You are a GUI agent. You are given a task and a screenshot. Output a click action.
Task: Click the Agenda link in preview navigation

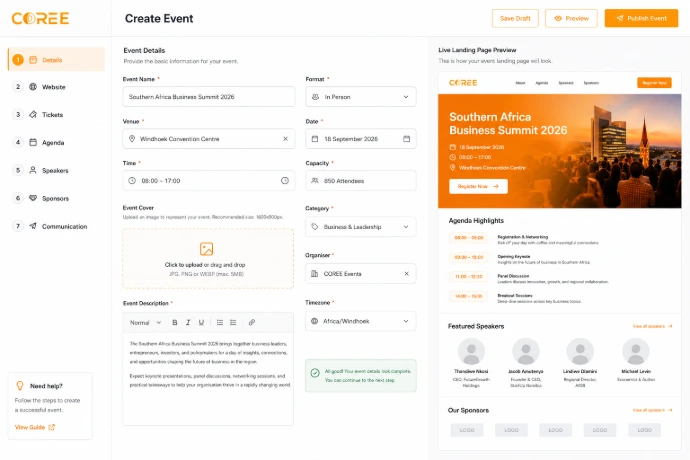pos(542,83)
